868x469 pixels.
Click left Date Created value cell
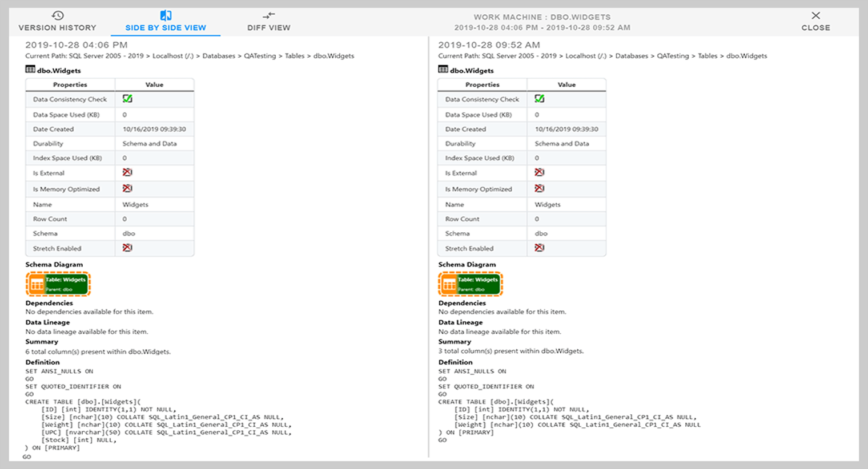click(154, 130)
